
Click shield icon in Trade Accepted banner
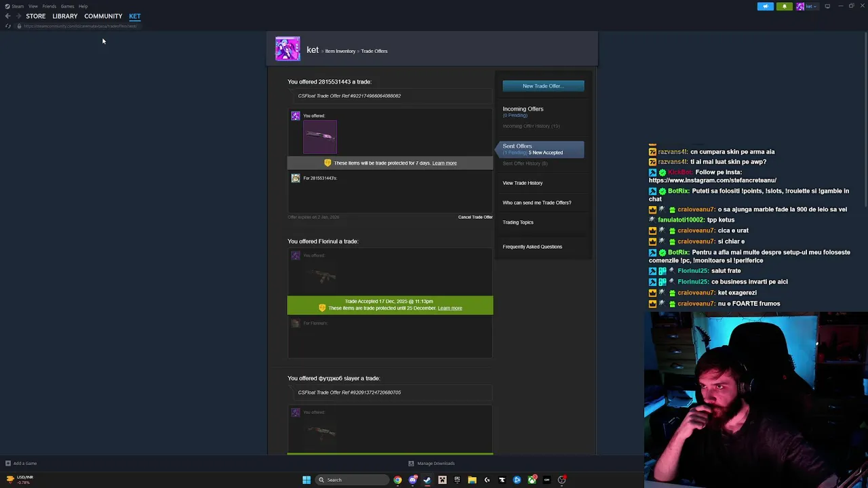pos(322,308)
